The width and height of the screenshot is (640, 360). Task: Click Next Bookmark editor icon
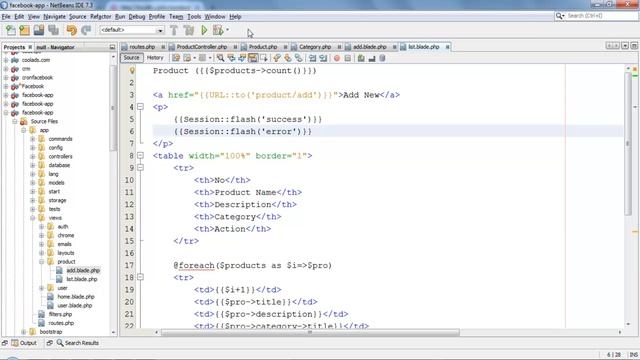pyautogui.click(x=288, y=58)
